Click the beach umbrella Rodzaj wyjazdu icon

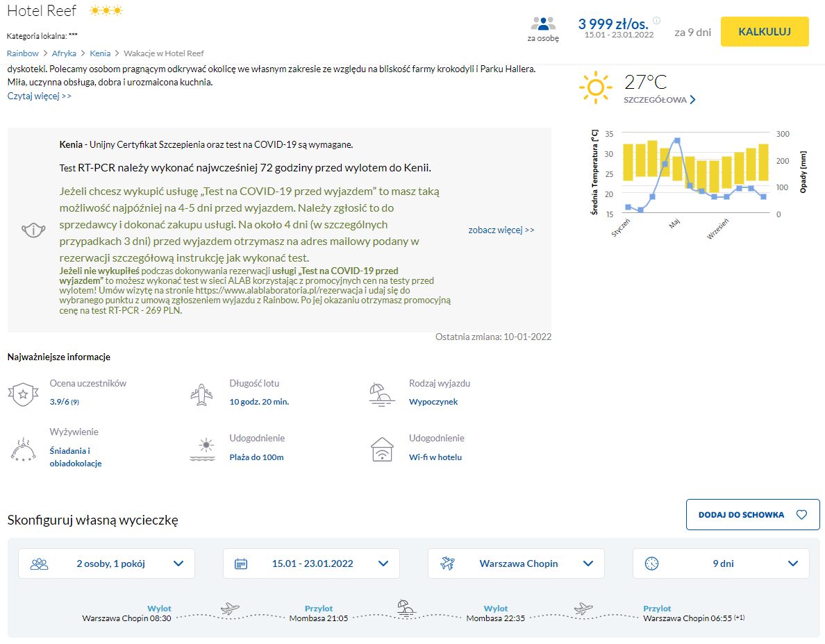(x=382, y=393)
